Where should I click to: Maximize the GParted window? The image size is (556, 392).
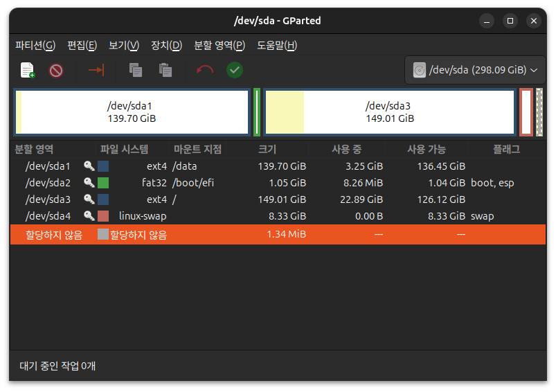(x=510, y=21)
